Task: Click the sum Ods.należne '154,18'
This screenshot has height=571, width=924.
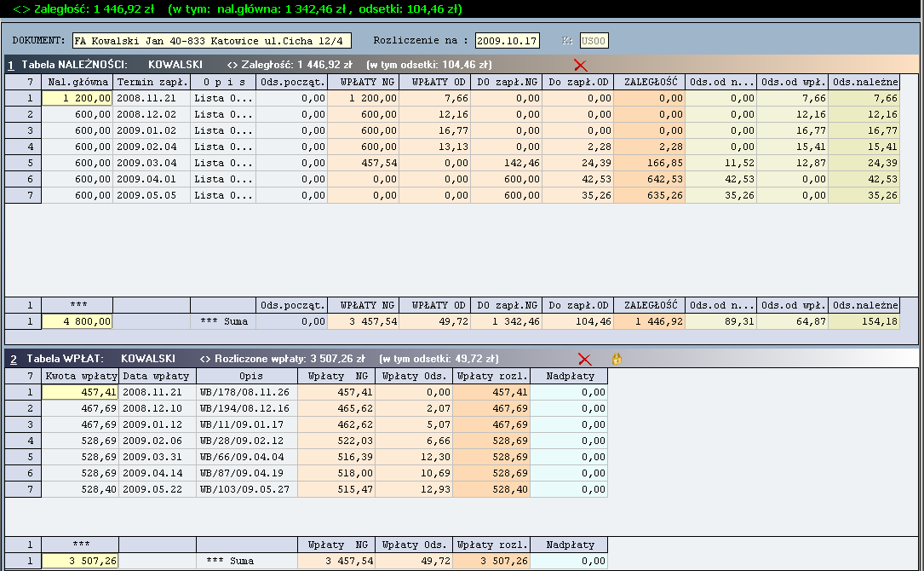Action: [864, 321]
